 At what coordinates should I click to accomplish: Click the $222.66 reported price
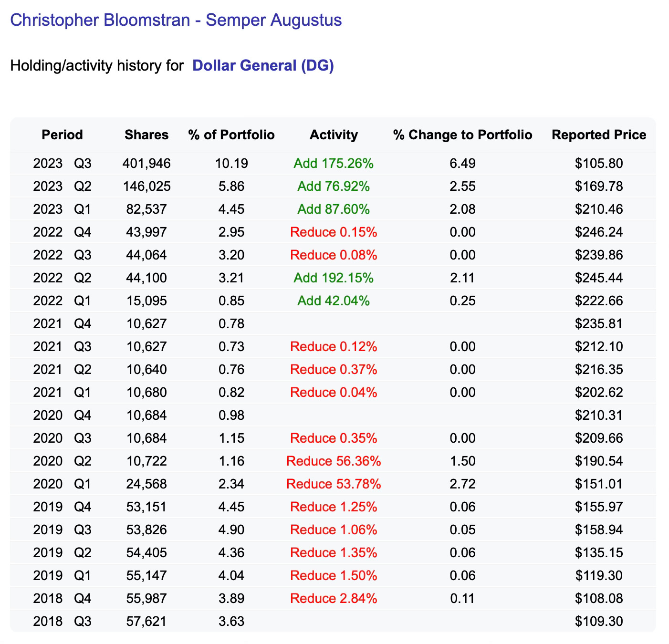[599, 301]
